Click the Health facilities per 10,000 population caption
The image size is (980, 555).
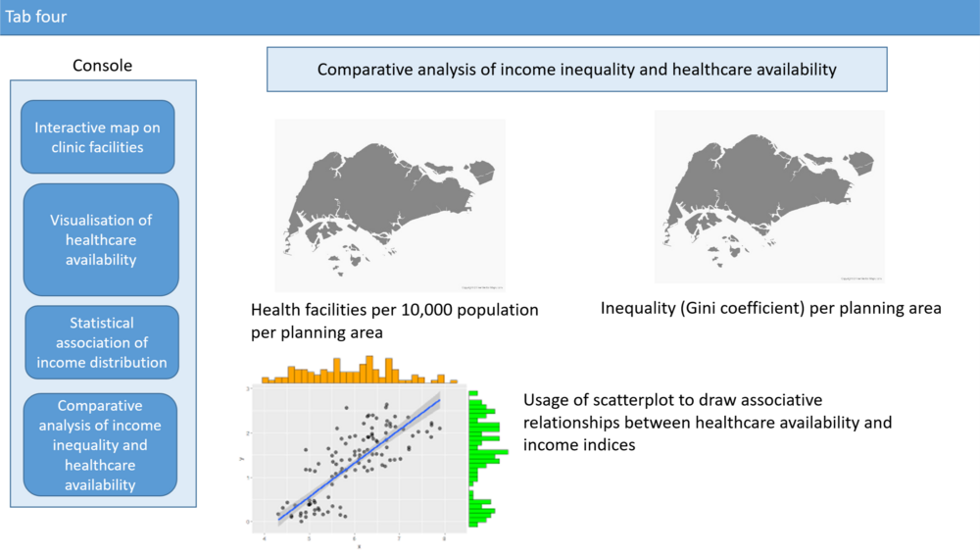(x=395, y=321)
